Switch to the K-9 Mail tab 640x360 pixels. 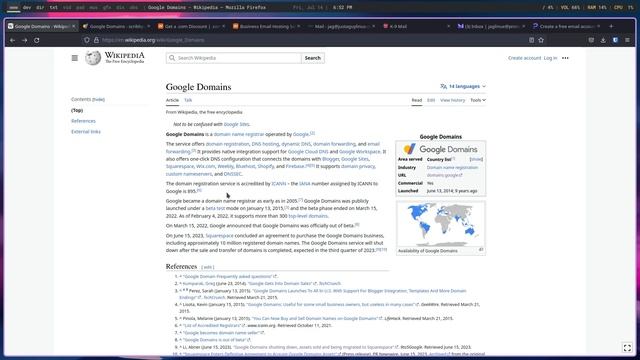416,26
